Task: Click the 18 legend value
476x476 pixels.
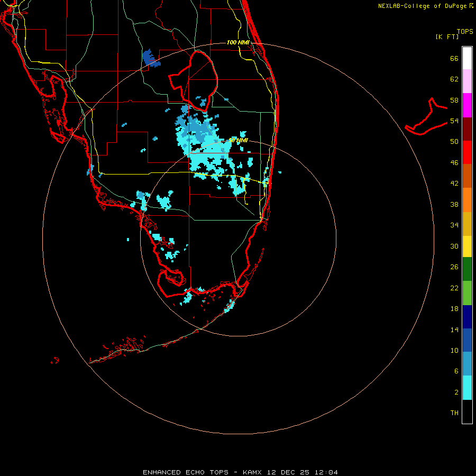Action: (454, 309)
